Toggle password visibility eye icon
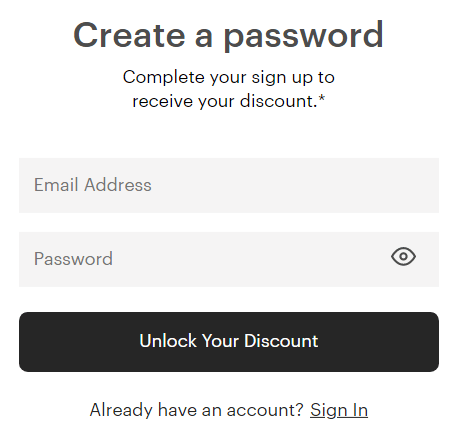Screen dimensions: 454x445 click(403, 257)
